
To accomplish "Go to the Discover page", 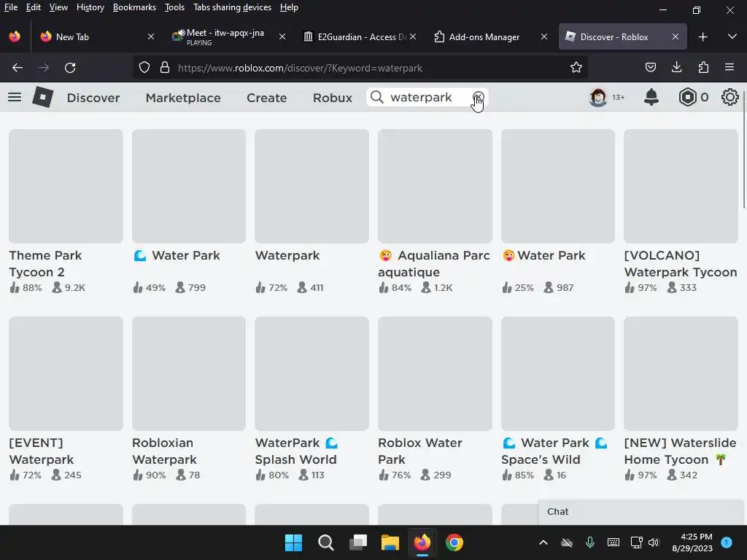I will point(93,98).
